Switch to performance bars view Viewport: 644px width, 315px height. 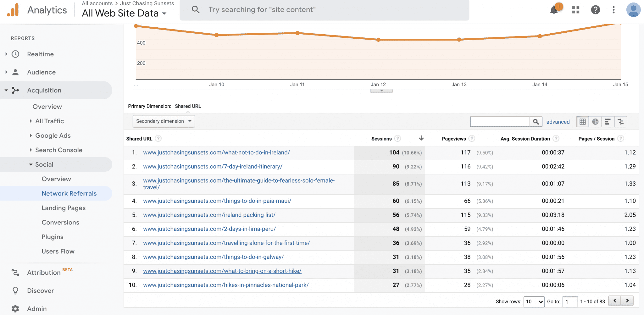coord(608,121)
